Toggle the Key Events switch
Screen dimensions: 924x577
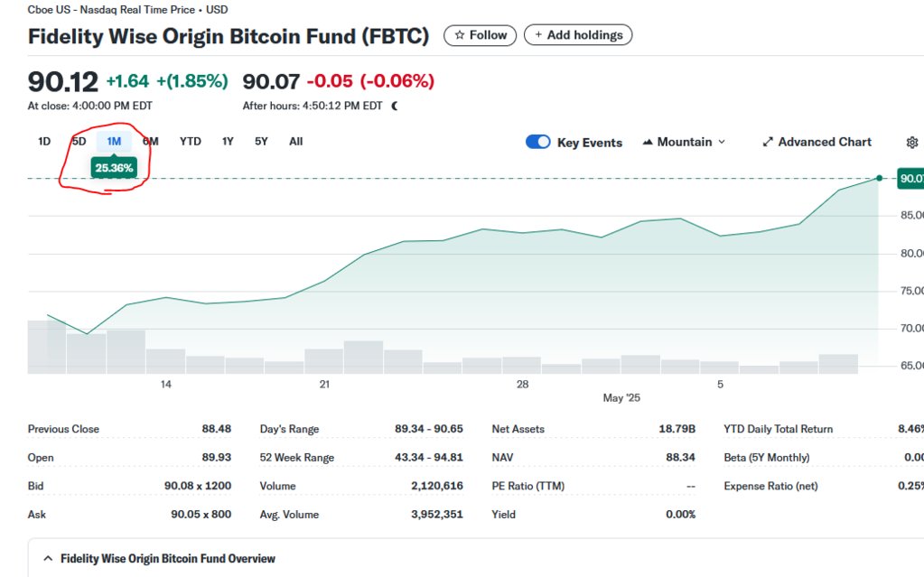(x=537, y=142)
